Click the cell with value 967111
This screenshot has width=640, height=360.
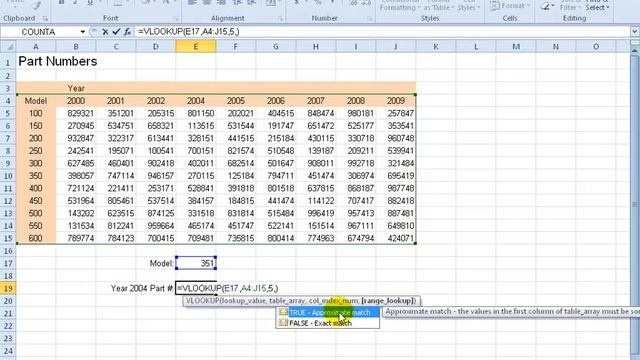(356, 226)
